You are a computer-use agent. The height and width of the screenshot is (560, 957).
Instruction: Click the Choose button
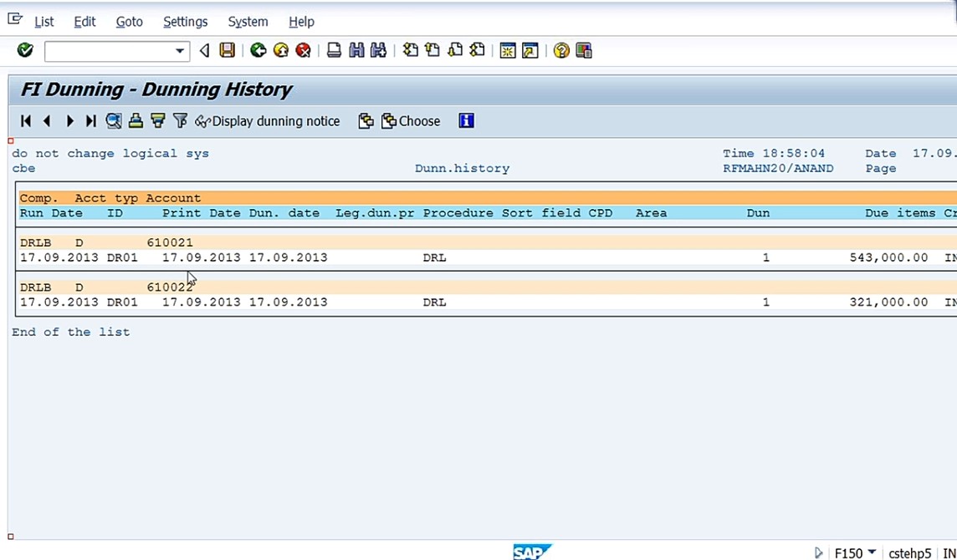pyautogui.click(x=411, y=121)
